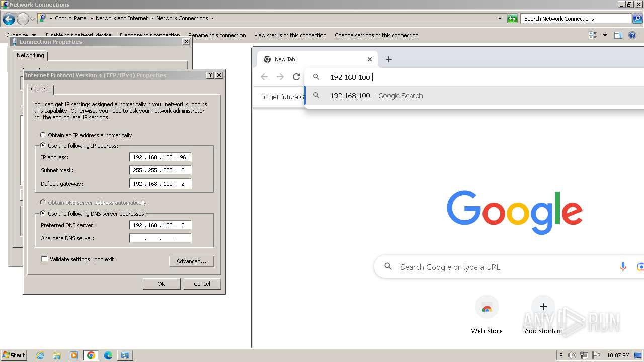Select Use the following DNS server addresses

pyautogui.click(x=43, y=213)
